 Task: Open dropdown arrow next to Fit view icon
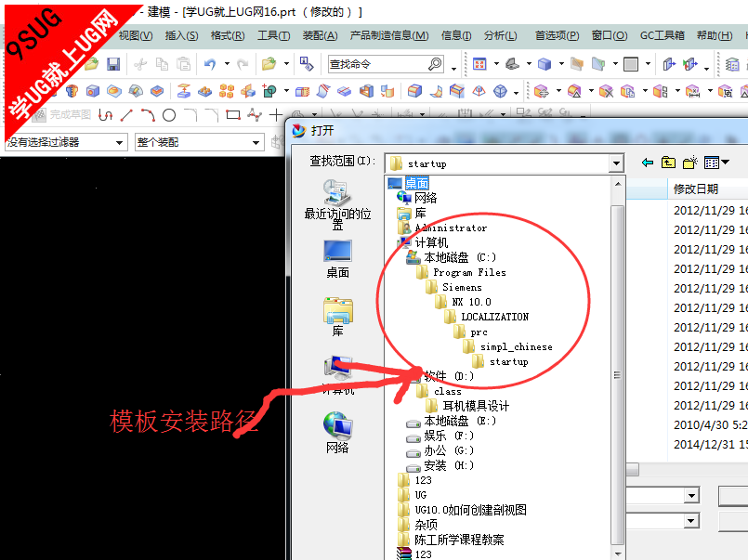point(496,64)
